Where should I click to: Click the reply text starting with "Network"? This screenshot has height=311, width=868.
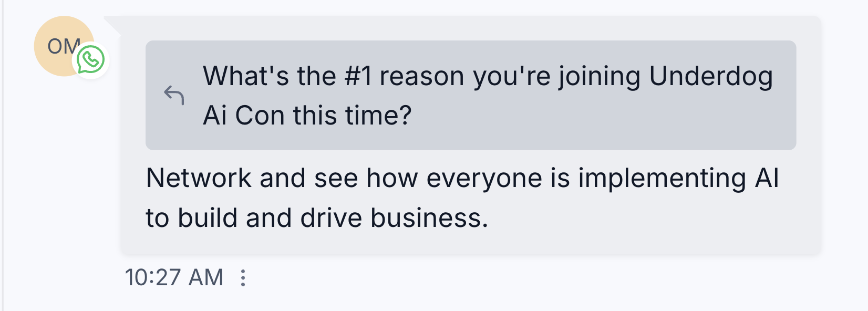point(199,178)
